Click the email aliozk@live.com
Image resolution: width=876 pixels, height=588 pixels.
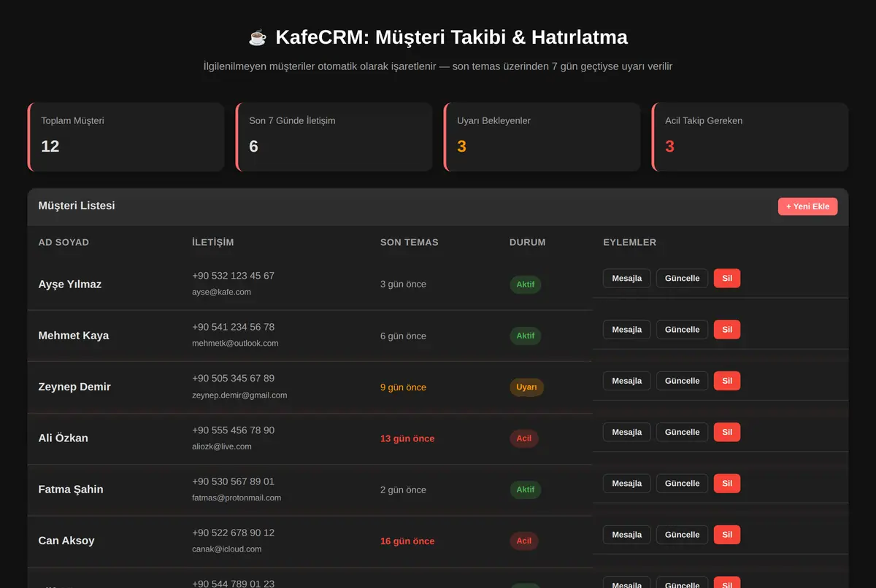(x=222, y=446)
